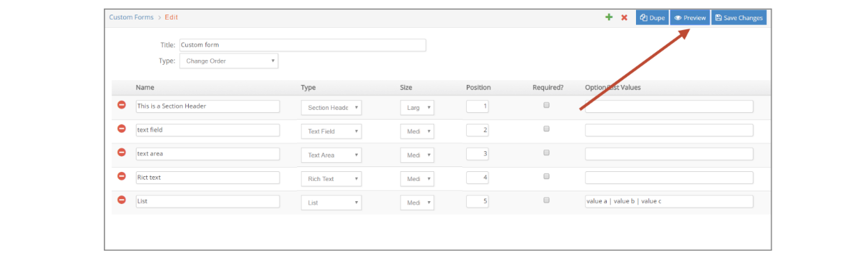
Task: Open the Rich Text type dropdown
Action: pos(331,179)
